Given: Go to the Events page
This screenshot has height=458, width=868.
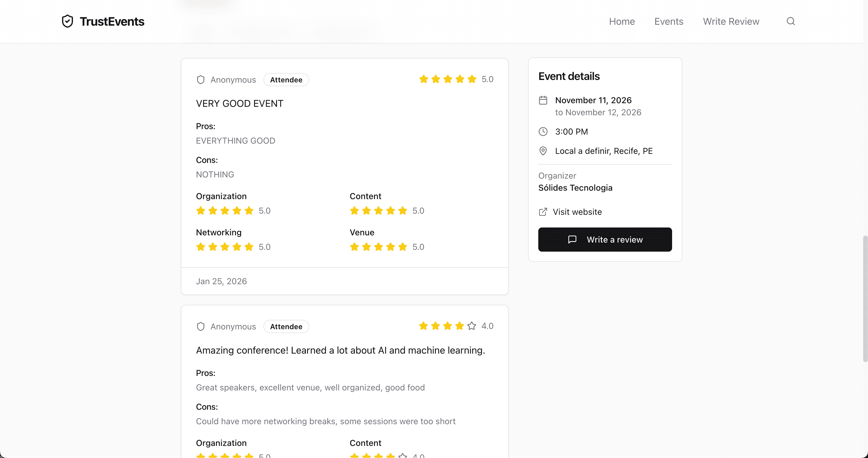Looking at the screenshot, I should pyautogui.click(x=669, y=21).
